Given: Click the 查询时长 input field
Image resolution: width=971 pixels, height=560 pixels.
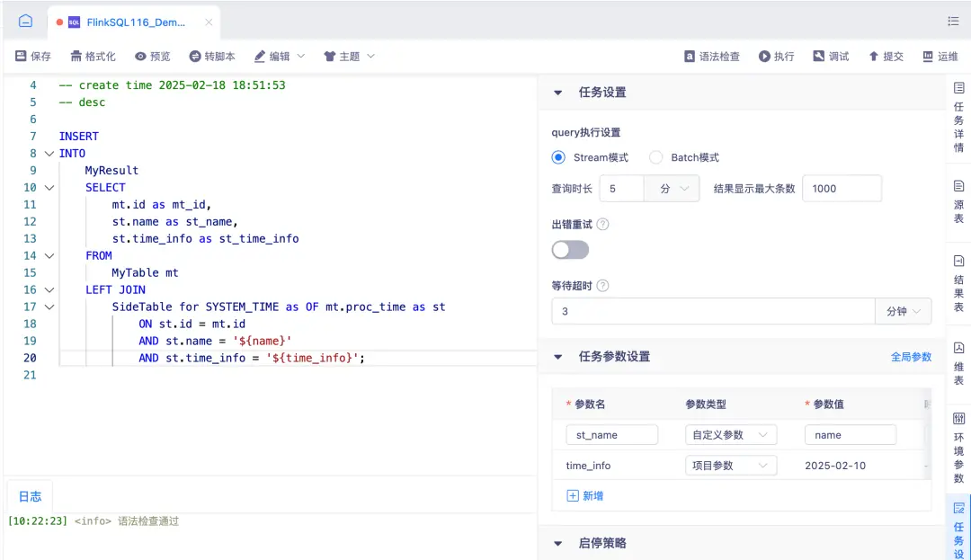Looking at the screenshot, I should (x=622, y=189).
